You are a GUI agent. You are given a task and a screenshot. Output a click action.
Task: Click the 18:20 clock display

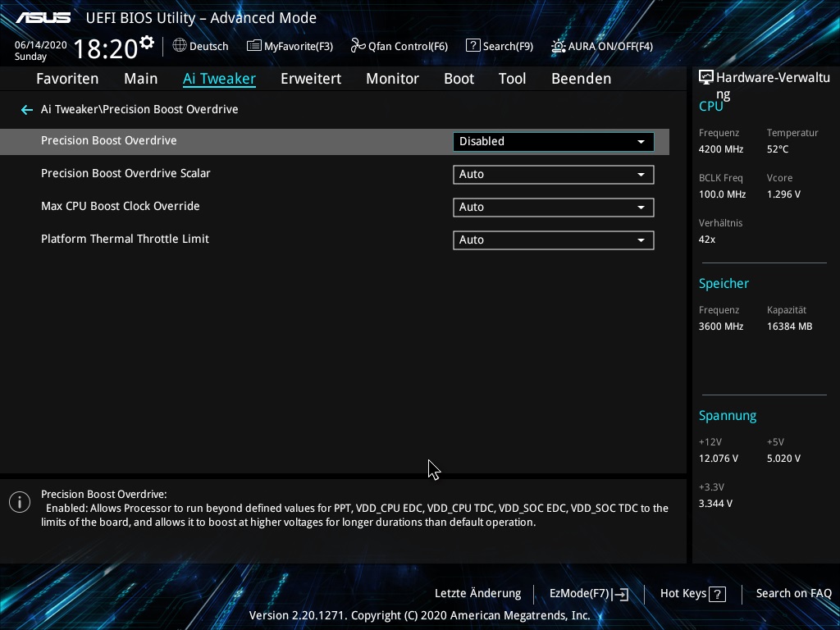tap(106, 49)
